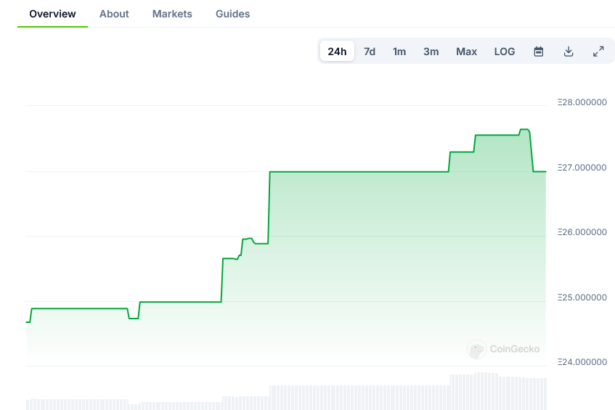Viewport: 615px width, 410px height.
Task: Switch chart range to 7d
Action: pyautogui.click(x=369, y=51)
